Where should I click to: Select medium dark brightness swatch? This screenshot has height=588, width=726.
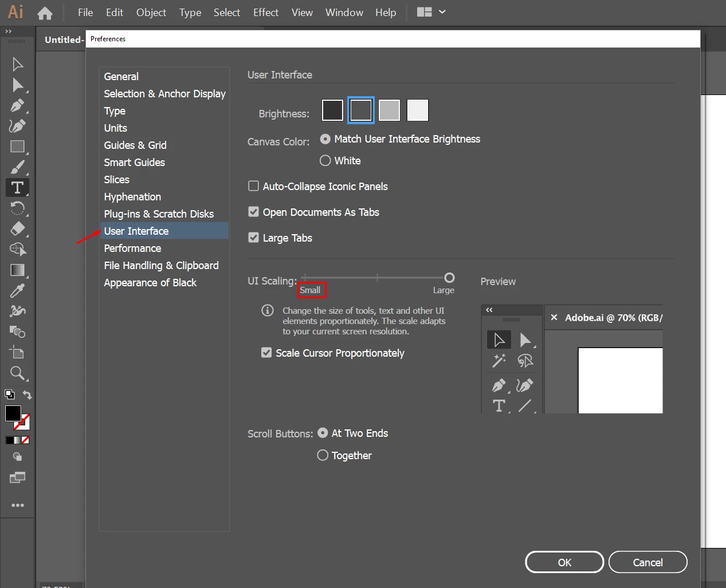(x=361, y=110)
